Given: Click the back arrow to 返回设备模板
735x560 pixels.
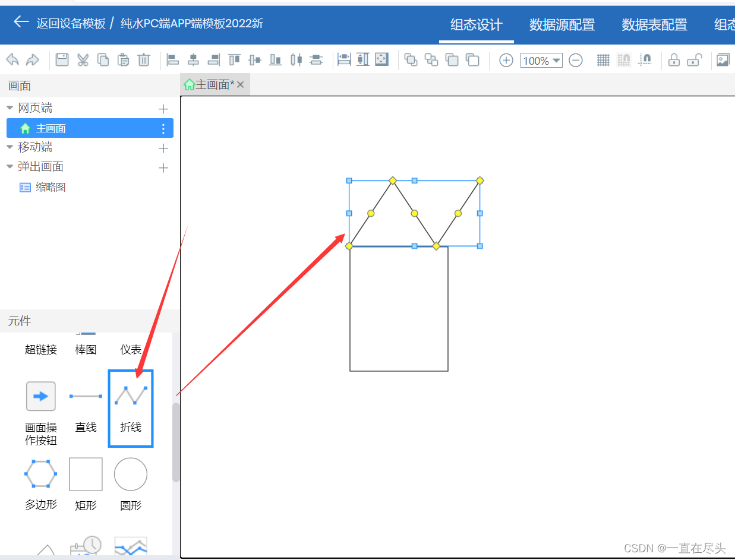Looking at the screenshot, I should [21, 22].
